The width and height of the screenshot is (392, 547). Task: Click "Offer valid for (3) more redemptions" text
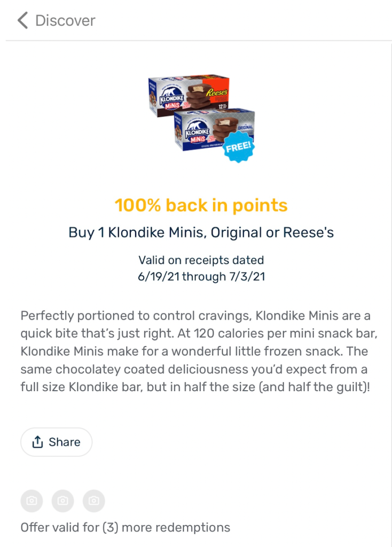[x=126, y=528]
